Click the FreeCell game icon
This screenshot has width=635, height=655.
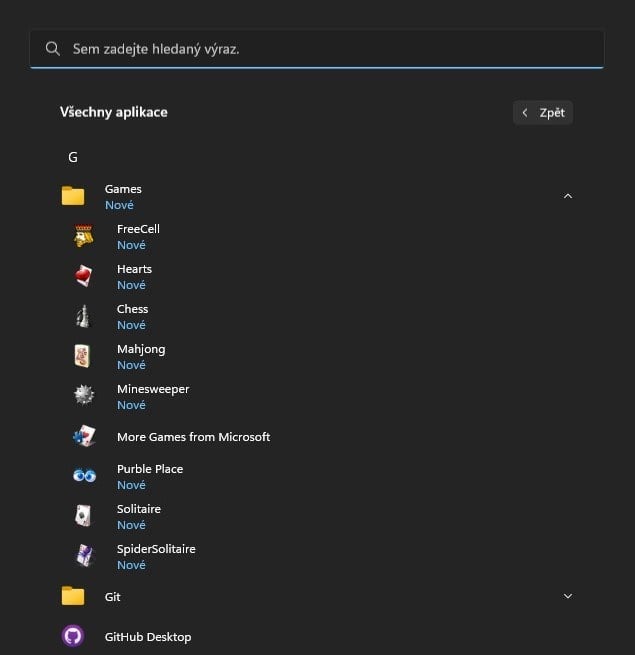tap(84, 236)
